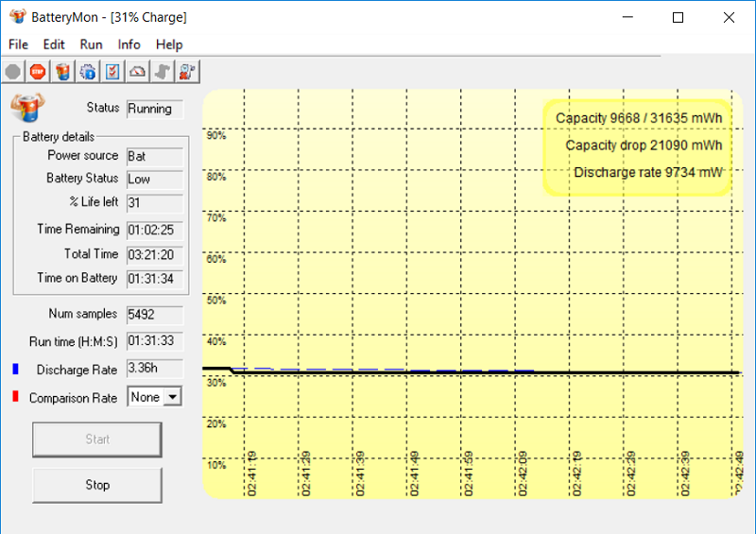
Task: Open the Run menu
Action: 92,44
